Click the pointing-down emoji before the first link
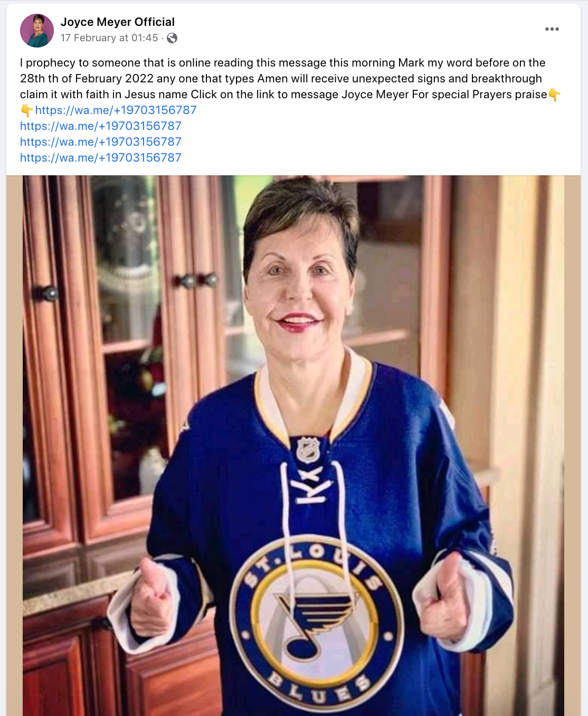 pos(27,110)
